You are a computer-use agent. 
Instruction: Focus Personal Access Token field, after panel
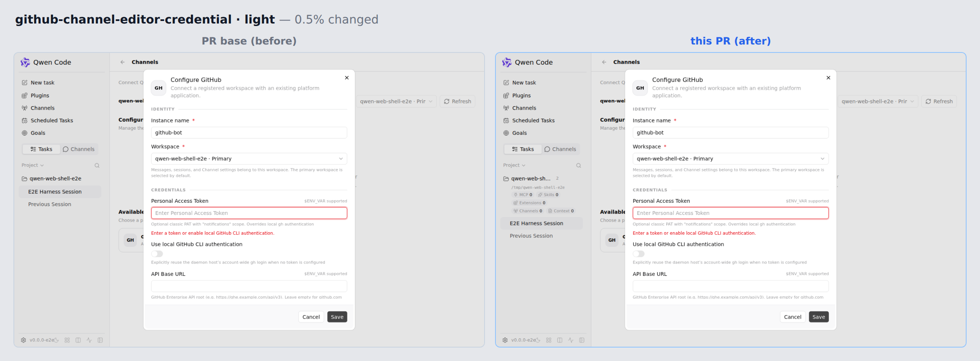pyautogui.click(x=731, y=213)
